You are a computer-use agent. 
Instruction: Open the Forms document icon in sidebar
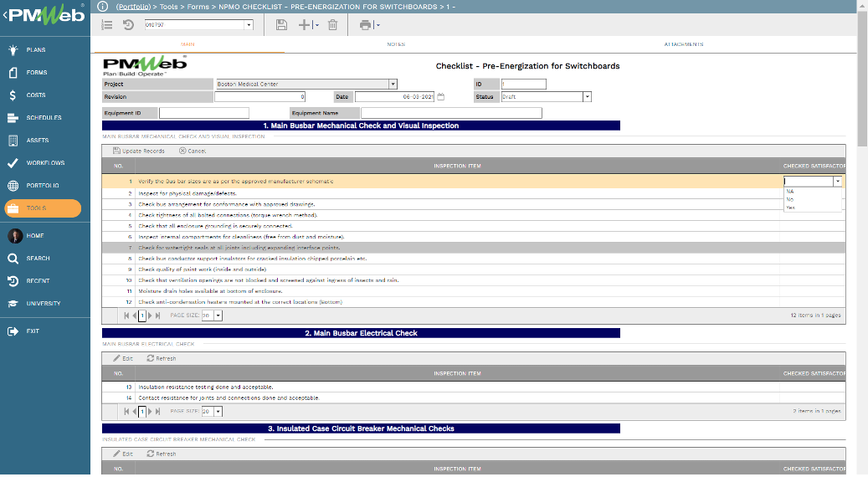(13, 73)
